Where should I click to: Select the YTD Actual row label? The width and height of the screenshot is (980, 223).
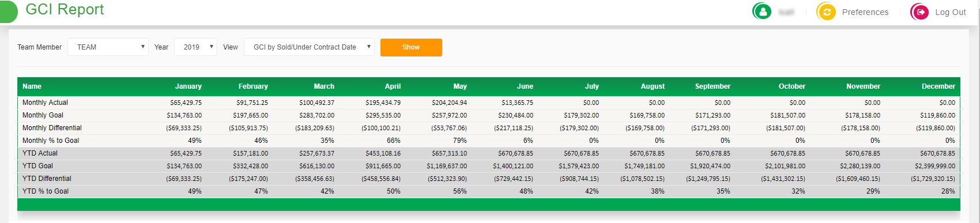click(40, 153)
